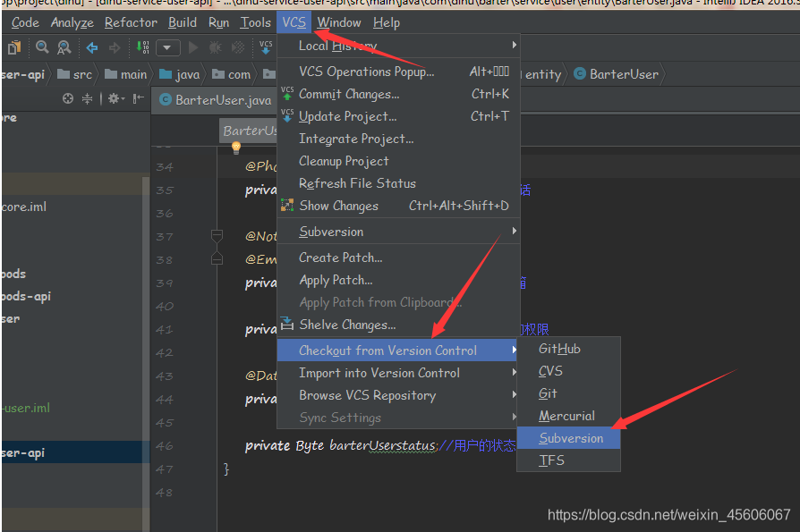Select Create Patch menu entry
Image resolution: width=800 pixels, height=532 pixels.
(x=398, y=258)
